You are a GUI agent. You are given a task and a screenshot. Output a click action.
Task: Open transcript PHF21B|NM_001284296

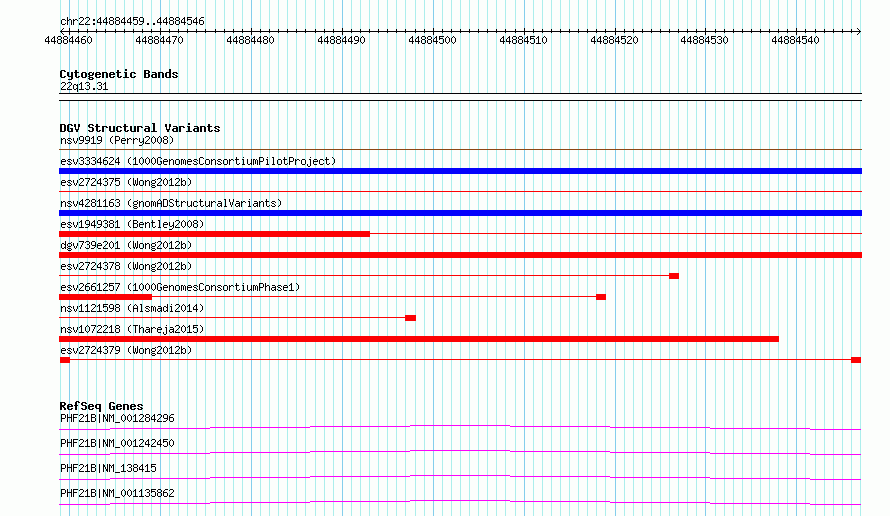(117, 418)
